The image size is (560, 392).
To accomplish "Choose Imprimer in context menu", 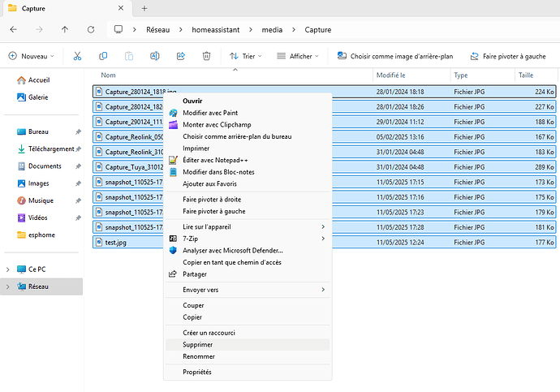I will click(x=248, y=149).
